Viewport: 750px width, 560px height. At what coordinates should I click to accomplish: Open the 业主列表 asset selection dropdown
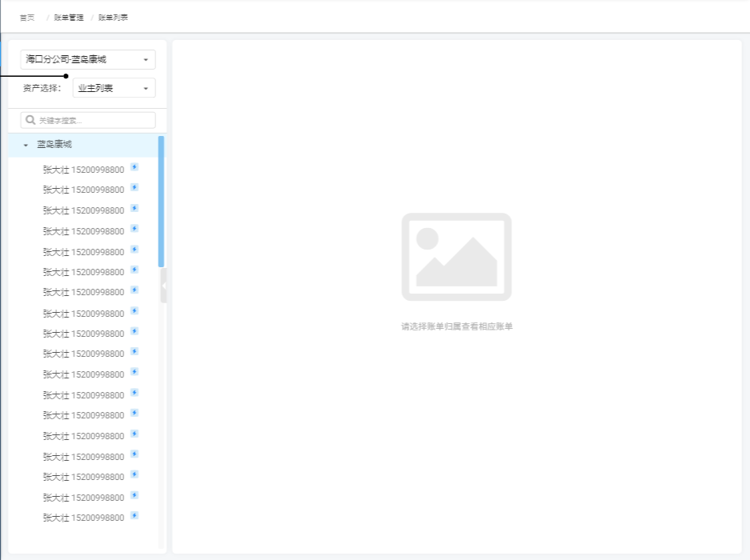(114, 88)
